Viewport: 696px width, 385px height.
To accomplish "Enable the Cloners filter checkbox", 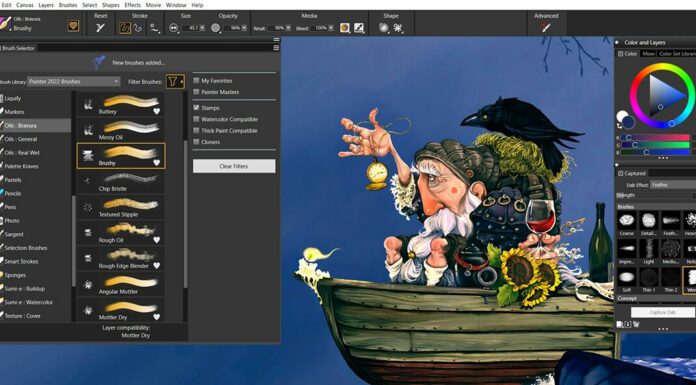I will [x=196, y=142].
